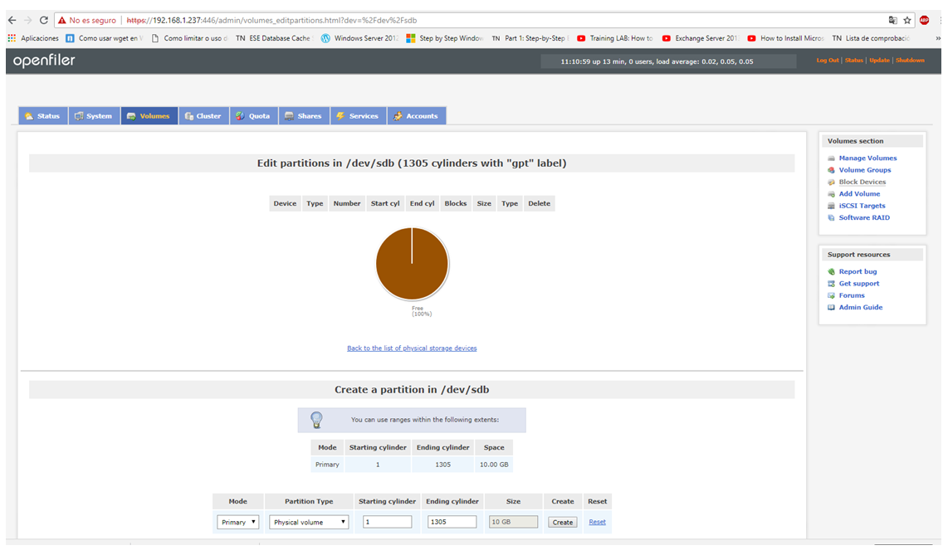Click the translate page icon
The width and height of the screenshot is (948, 560).
[x=893, y=20]
